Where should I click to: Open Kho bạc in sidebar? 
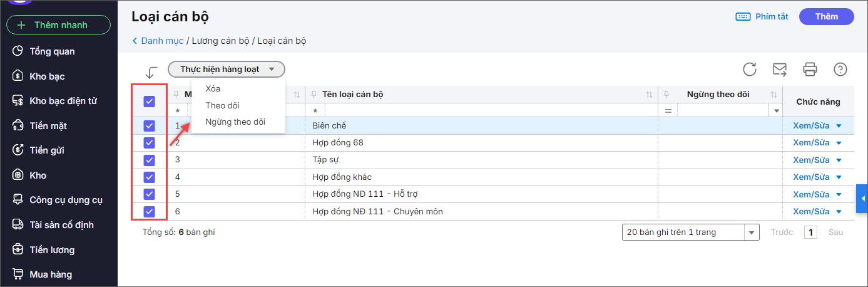pos(47,76)
